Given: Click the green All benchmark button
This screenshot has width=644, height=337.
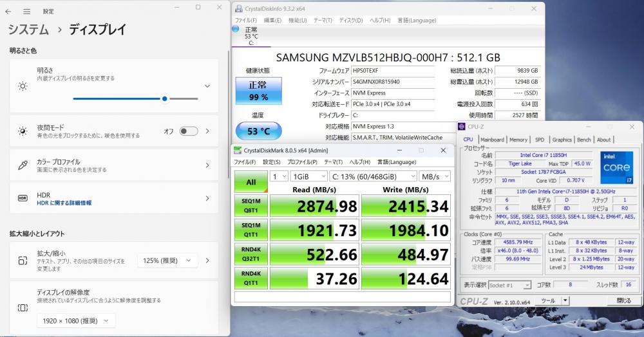Looking at the screenshot, I should pos(251,181).
